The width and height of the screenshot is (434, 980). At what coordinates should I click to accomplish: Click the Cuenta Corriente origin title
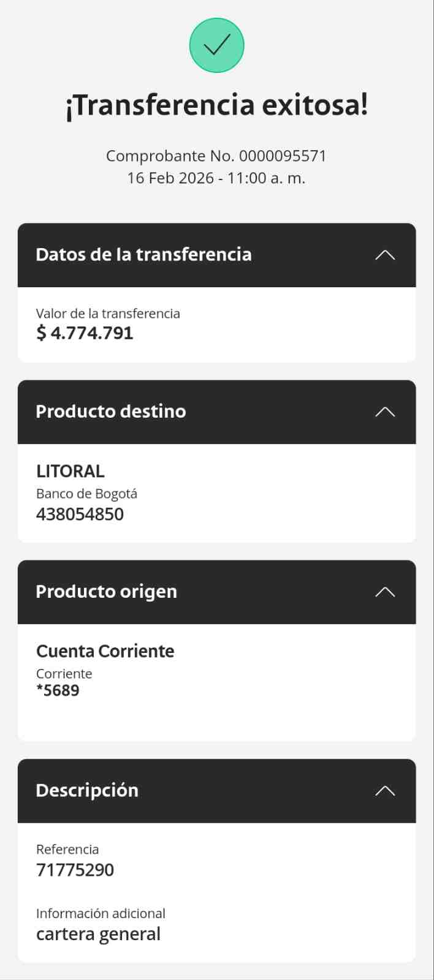click(105, 651)
